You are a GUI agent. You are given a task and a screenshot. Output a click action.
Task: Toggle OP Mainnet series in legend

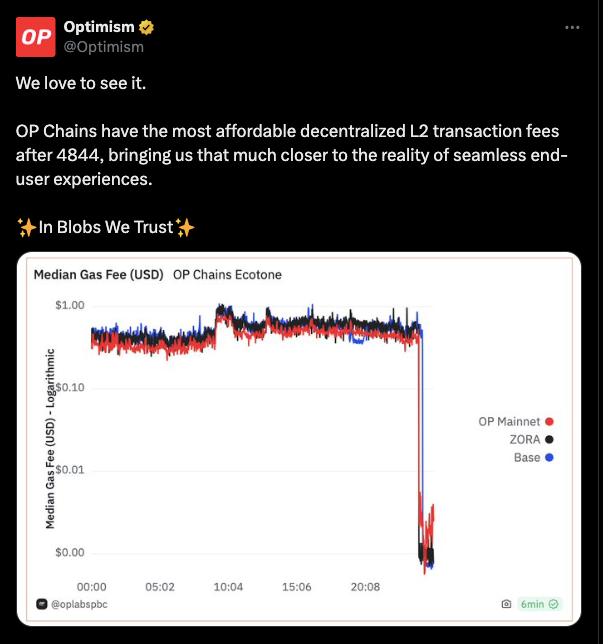click(x=516, y=422)
